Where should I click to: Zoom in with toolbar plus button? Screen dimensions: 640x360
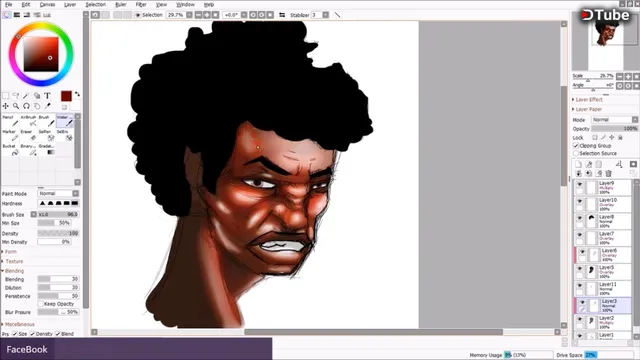pyautogui.click(x=207, y=15)
